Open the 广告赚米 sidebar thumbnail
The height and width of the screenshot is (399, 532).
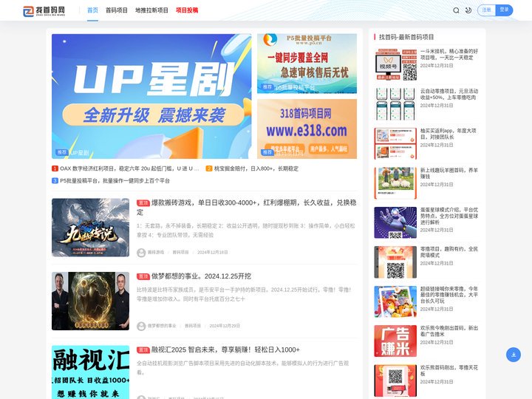click(395, 341)
